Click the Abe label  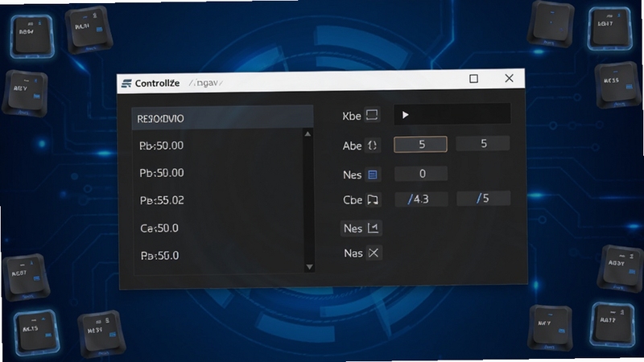(x=352, y=146)
